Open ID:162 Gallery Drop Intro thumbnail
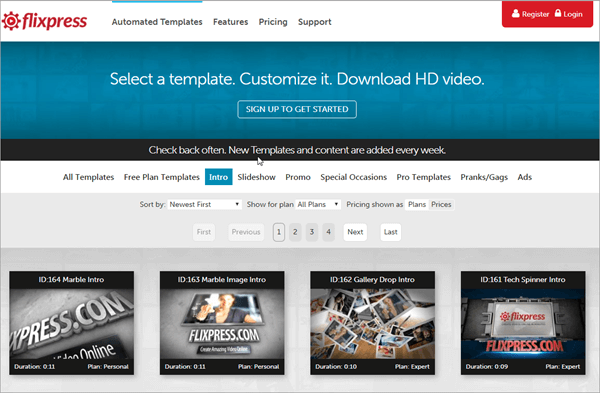 point(372,324)
